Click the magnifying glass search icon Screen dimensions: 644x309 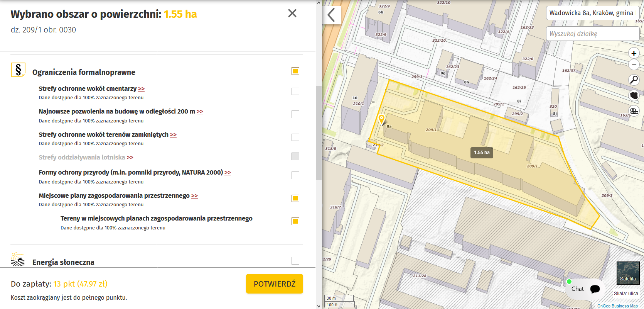coord(634,80)
